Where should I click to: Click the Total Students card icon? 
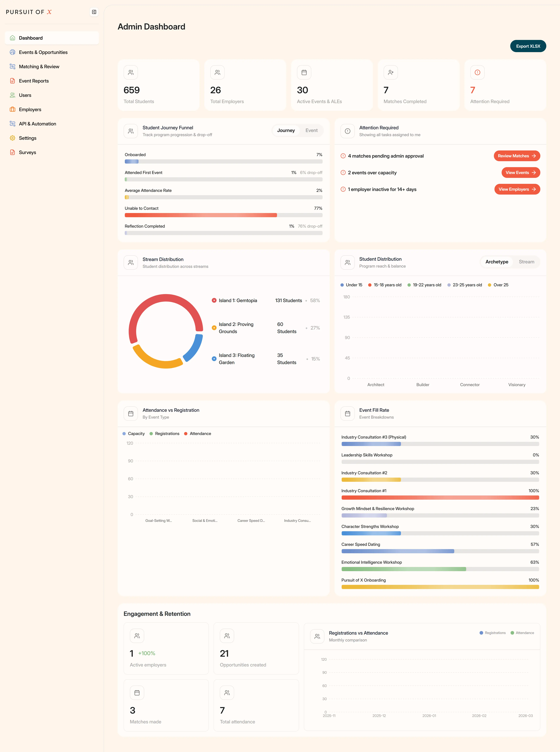pyautogui.click(x=131, y=72)
